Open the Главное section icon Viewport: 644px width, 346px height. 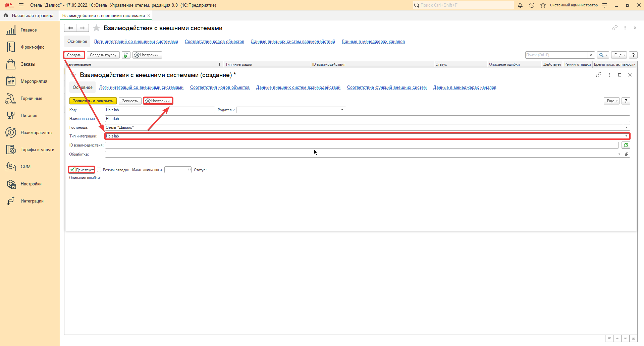(x=11, y=30)
